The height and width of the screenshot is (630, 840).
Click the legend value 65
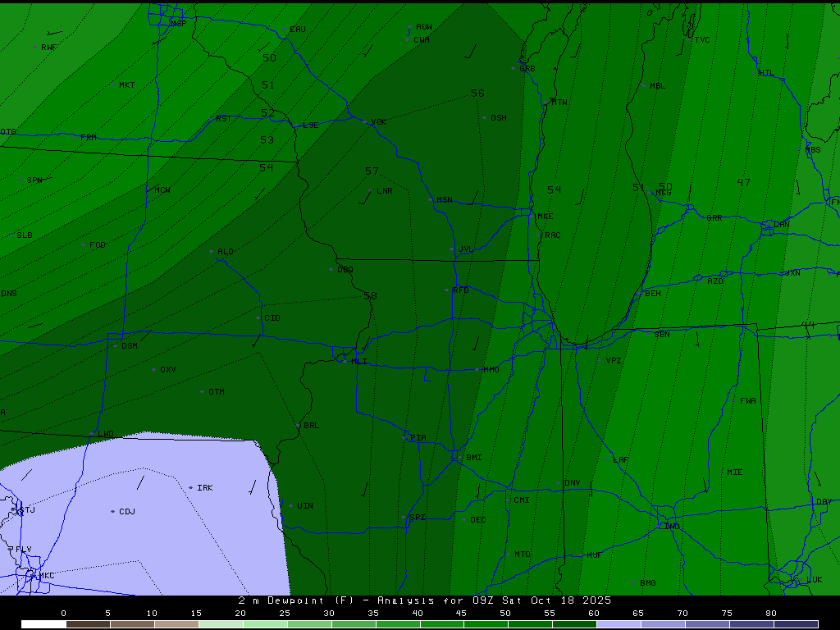(x=638, y=614)
